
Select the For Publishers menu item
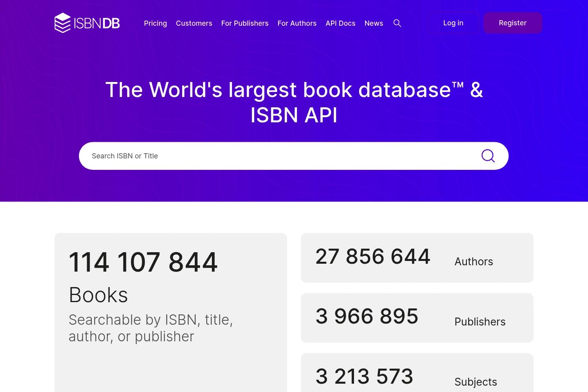click(245, 23)
